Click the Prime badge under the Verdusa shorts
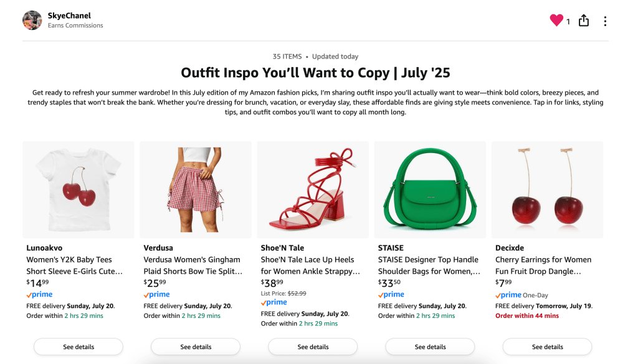The width and height of the screenshot is (638, 364). pyautogui.click(x=156, y=294)
